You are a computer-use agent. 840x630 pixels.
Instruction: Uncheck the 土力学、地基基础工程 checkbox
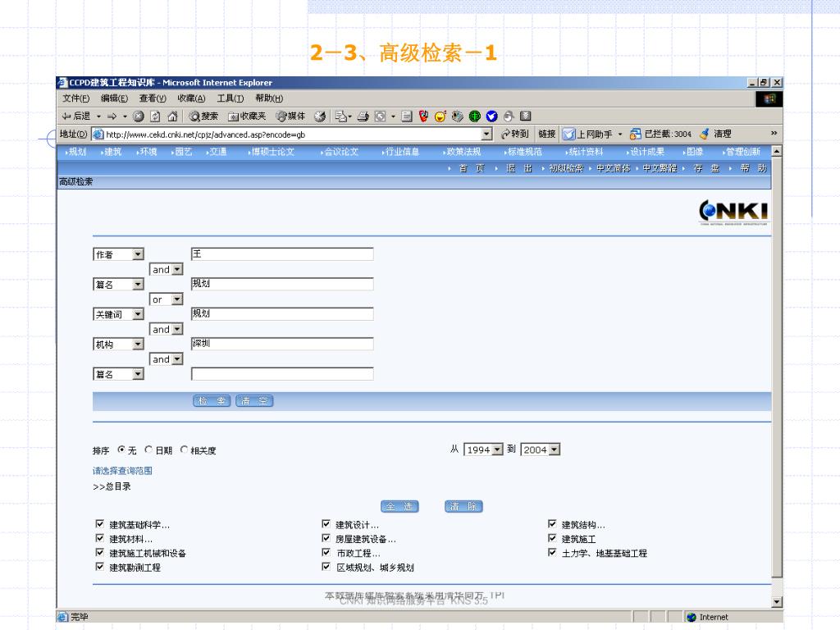(552, 552)
